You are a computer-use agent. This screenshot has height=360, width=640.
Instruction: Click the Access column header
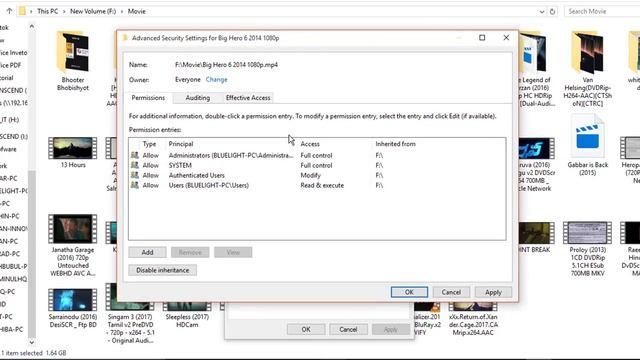pos(310,144)
